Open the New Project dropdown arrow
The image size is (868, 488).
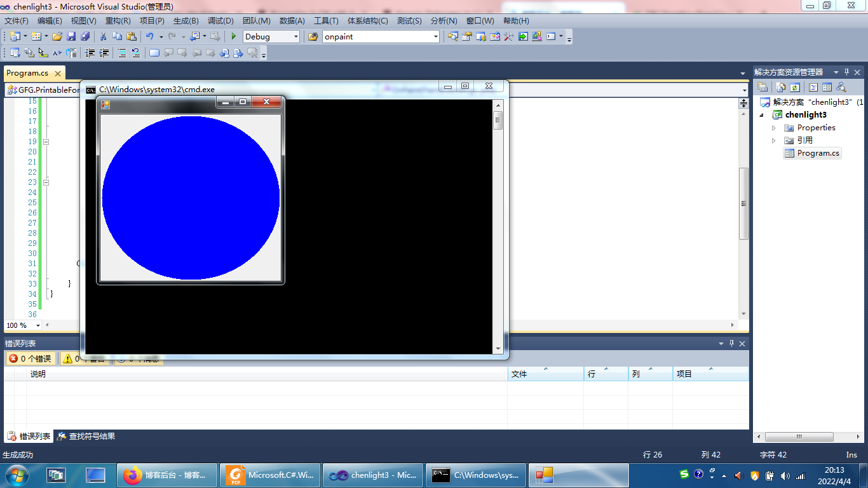click(x=25, y=37)
